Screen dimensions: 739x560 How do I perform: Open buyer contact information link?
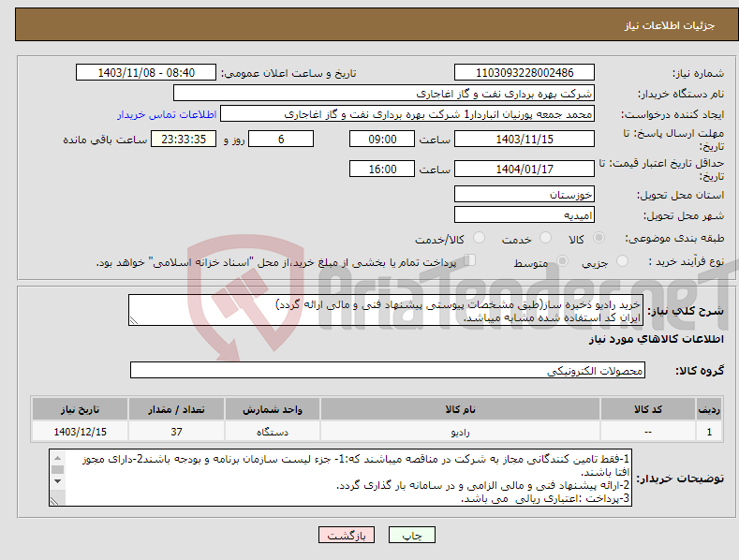167,114
